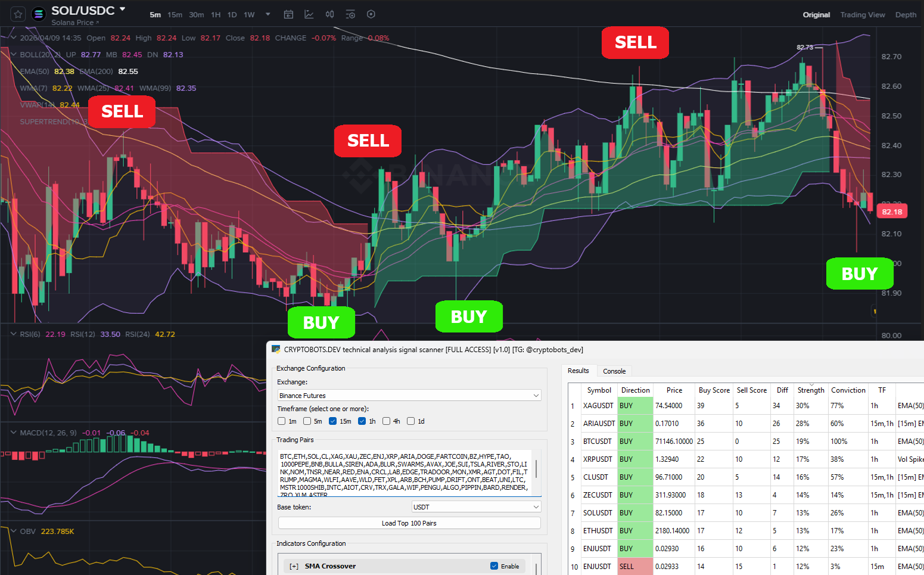Open the chart settings list icon
Image resolution: width=924 pixels, height=575 pixels.
[350, 14]
